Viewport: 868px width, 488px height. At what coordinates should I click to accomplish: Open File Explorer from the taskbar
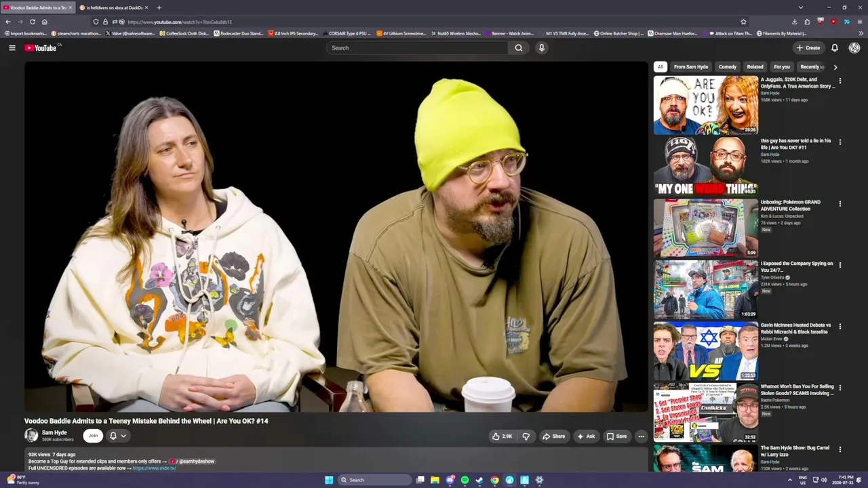435,480
